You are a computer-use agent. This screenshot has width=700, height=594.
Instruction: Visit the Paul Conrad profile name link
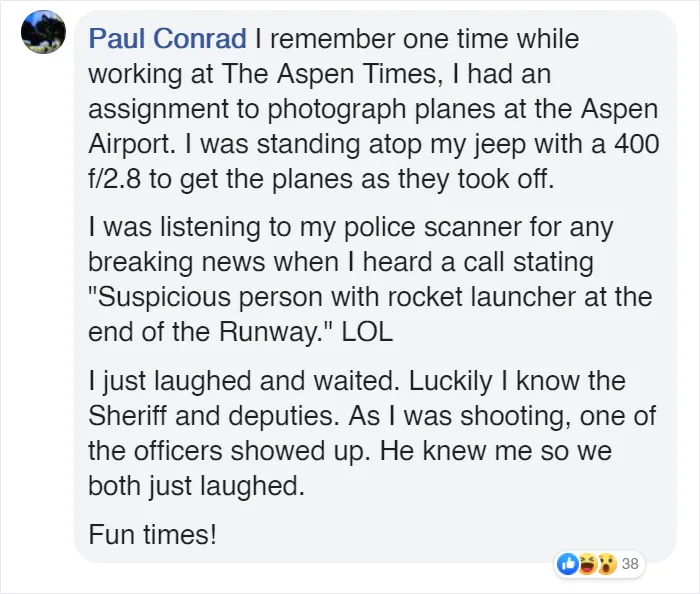(x=167, y=39)
